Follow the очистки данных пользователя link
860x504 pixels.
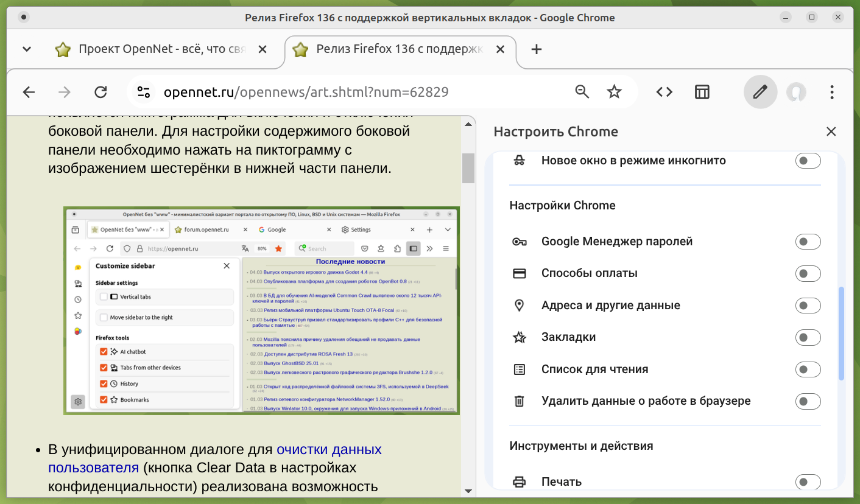[x=329, y=450]
